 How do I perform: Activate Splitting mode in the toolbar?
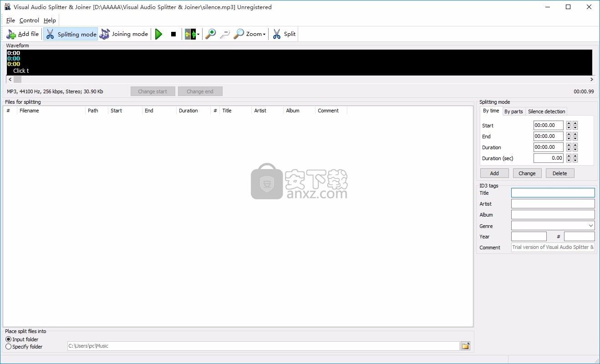tap(71, 34)
